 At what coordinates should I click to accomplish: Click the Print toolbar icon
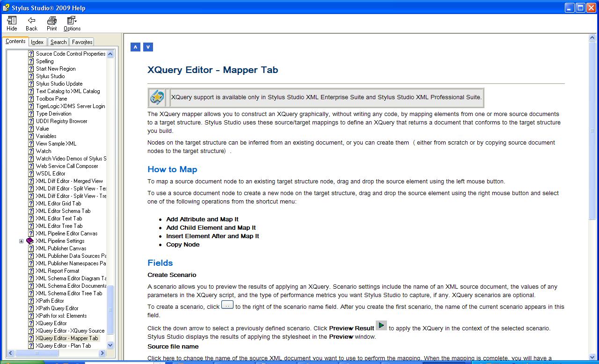(x=52, y=21)
